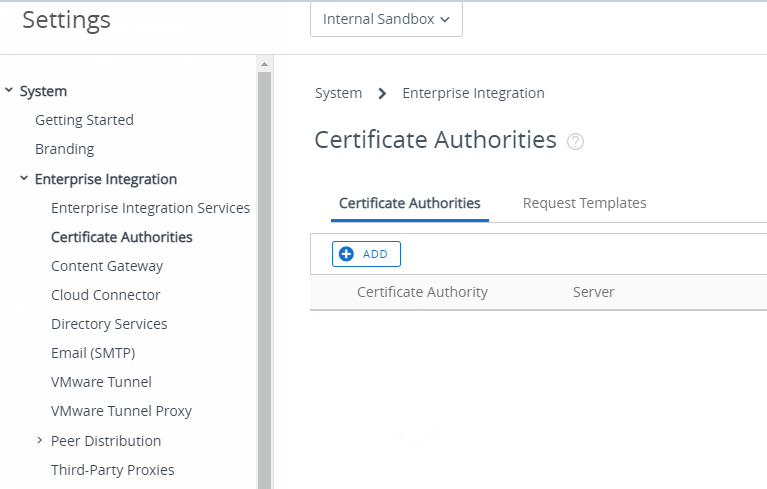Click the sidebar scrollbar up arrow
767x489 pixels.
(x=265, y=64)
